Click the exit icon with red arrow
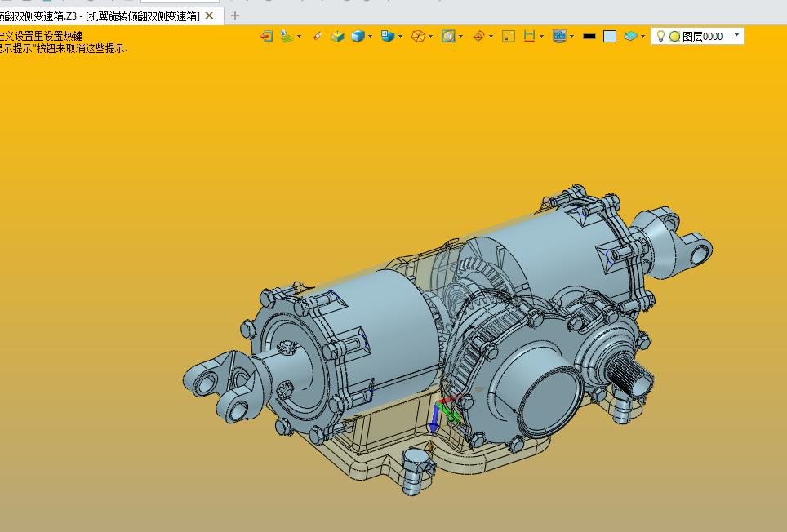The image size is (787, 532). 266,36
